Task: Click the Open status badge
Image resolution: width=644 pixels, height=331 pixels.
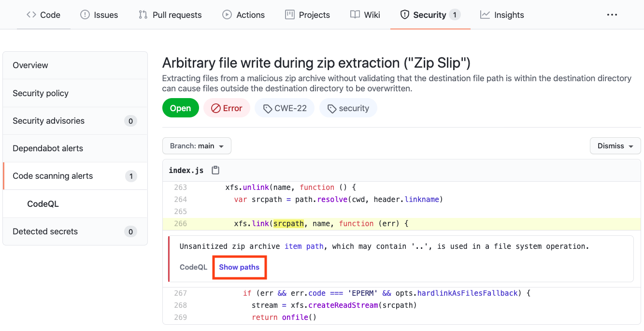Action: point(180,108)
